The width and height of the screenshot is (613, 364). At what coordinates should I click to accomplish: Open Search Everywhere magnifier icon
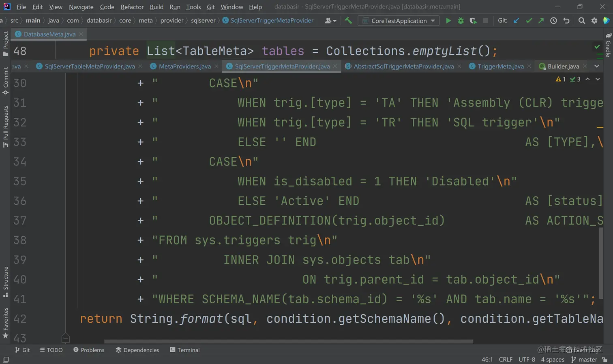[x=582, y=21]
